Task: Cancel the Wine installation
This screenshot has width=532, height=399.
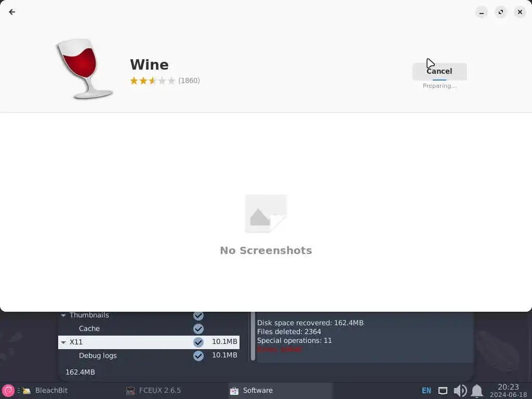Action: pos(440,71)
